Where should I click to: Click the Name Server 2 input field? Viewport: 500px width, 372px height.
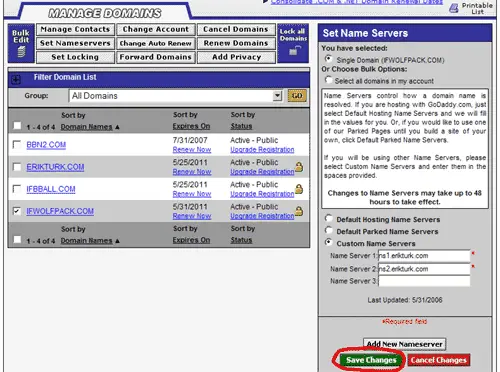(424, 269)
